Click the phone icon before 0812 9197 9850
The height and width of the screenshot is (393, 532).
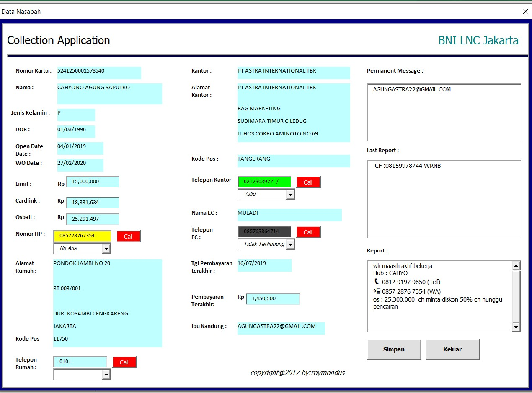click(376, 282)
